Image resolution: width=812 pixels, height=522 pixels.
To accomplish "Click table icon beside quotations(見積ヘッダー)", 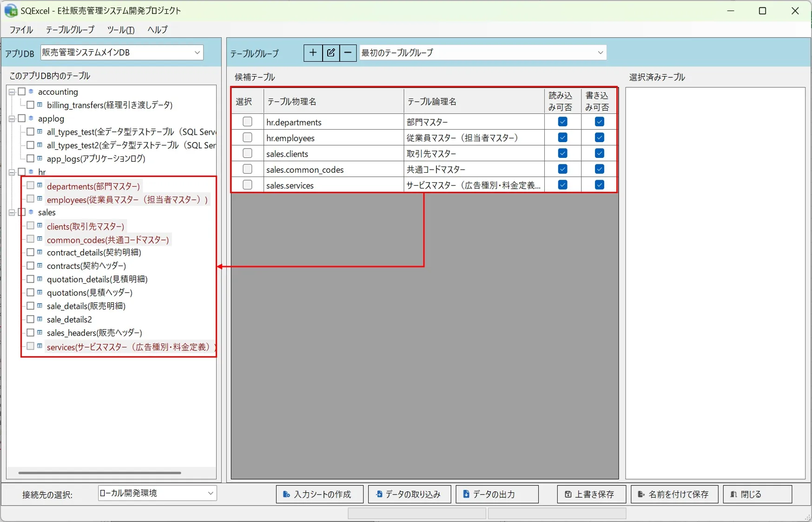I will point(40,293).
